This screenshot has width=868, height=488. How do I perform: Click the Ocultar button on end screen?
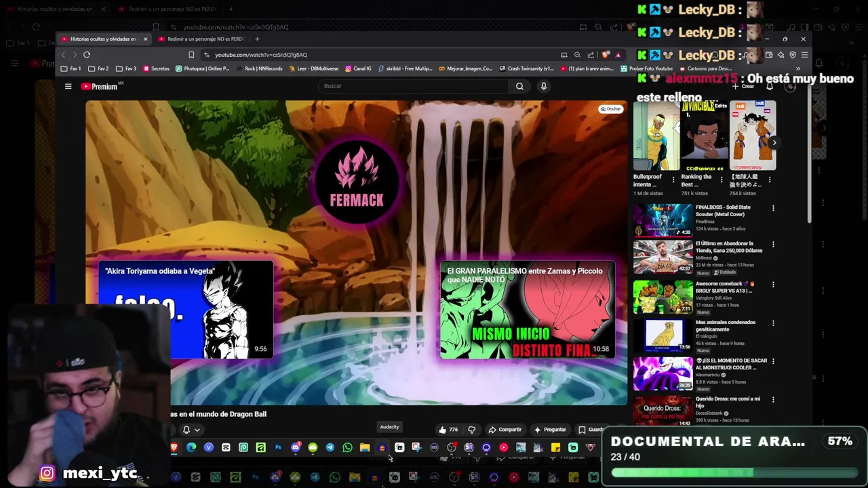[x=610, y=109]
